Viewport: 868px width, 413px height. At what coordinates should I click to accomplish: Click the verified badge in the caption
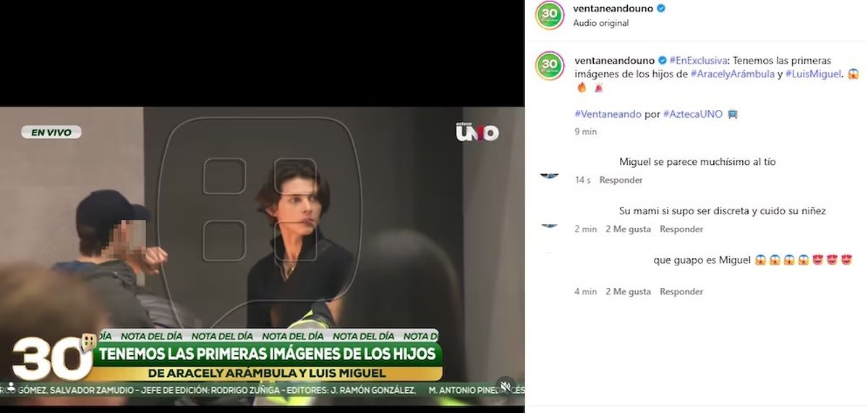(662, 60)
